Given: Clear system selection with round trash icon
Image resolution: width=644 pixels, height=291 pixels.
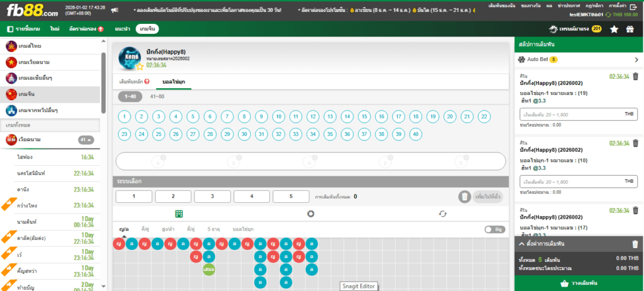Looking at the screenshot, I should [465, 197].
